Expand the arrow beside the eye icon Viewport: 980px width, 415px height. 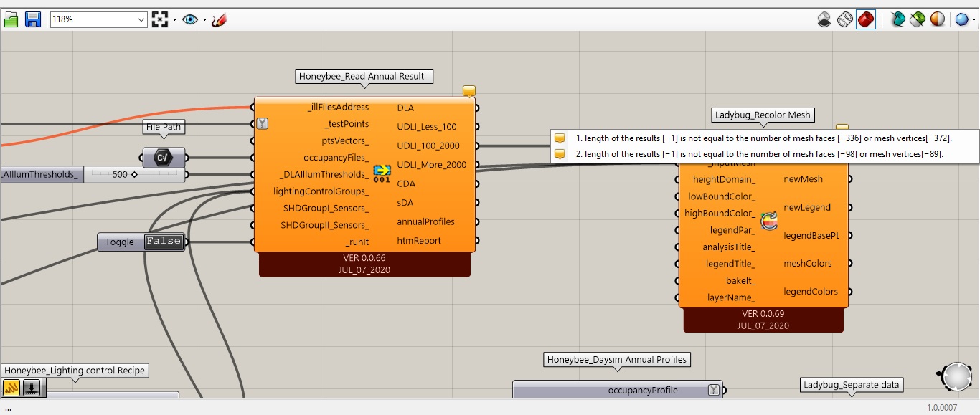(204, 19)
